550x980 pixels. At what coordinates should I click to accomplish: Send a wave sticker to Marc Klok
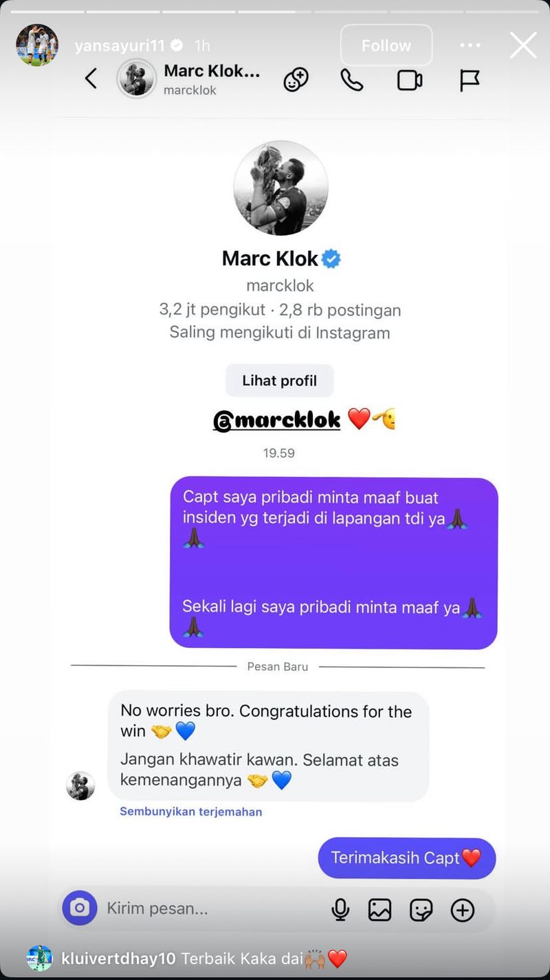coord(296,80)
